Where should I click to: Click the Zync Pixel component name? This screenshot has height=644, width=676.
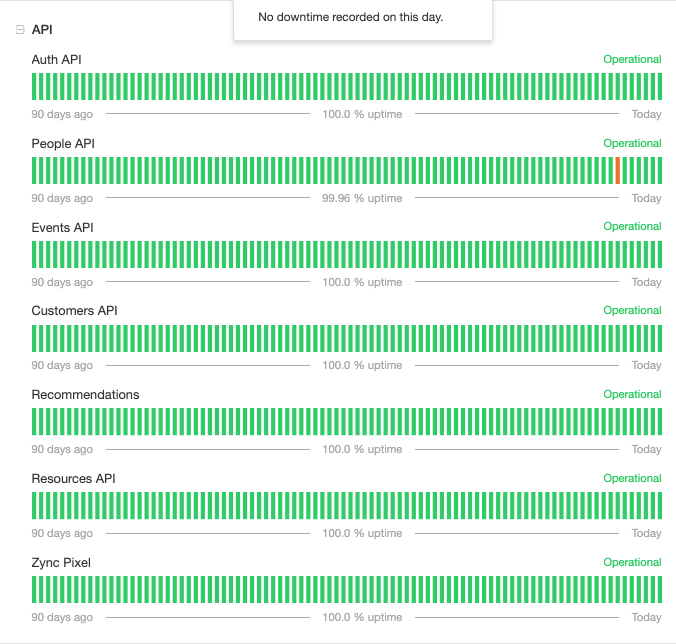(x=61, y=563)
